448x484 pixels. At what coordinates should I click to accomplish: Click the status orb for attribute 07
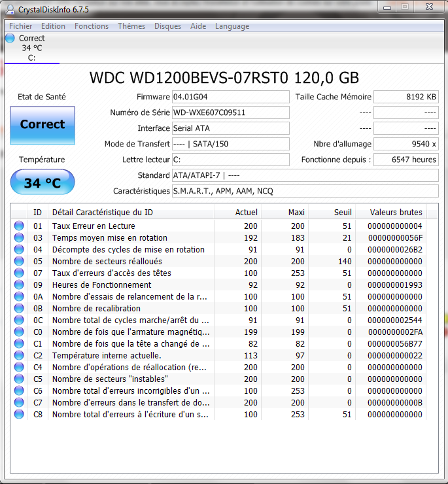click(19, 273)
